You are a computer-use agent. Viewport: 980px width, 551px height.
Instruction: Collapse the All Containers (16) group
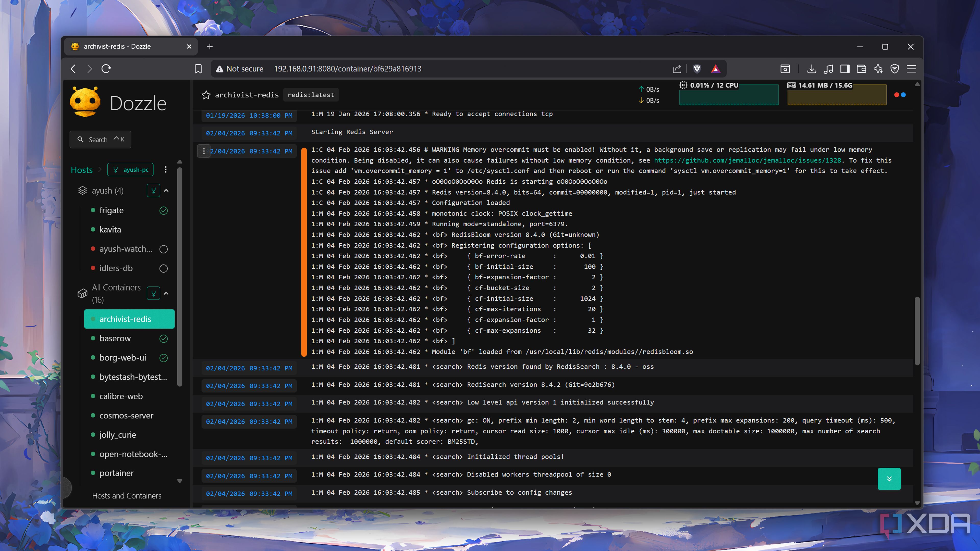(x=166, y=293)
